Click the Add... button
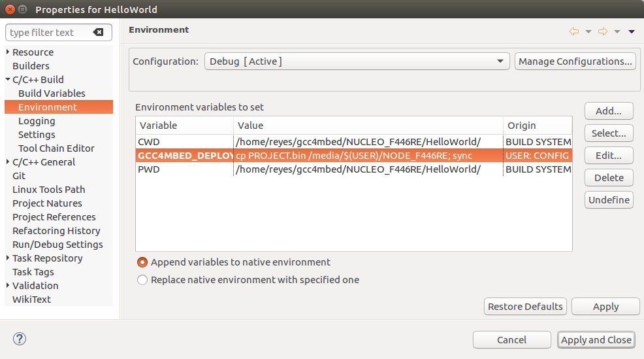 [608, 111]
